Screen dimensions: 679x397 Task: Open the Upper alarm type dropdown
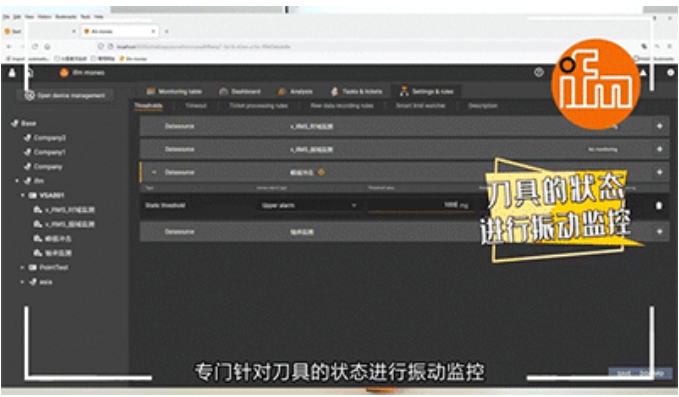coord(309,205)
